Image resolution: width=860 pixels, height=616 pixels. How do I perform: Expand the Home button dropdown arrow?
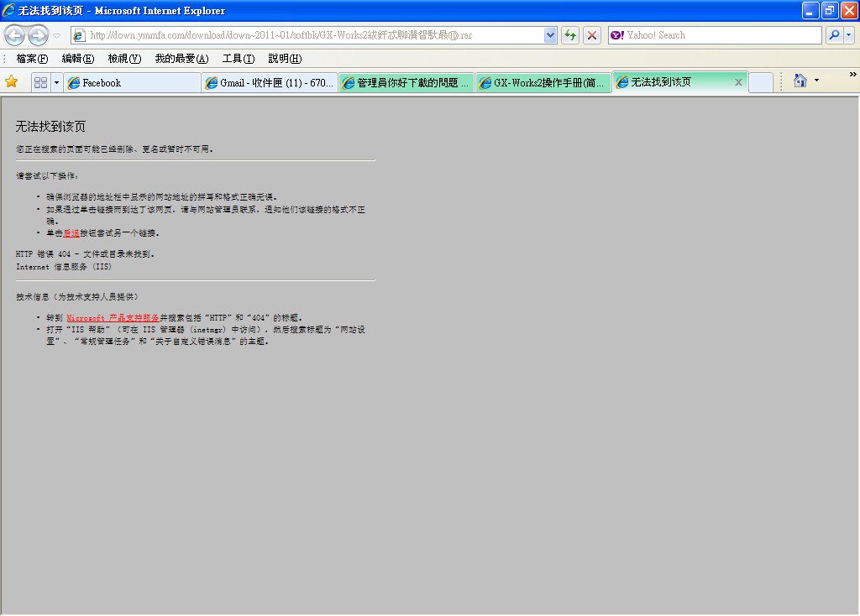[x=815, y=81]
